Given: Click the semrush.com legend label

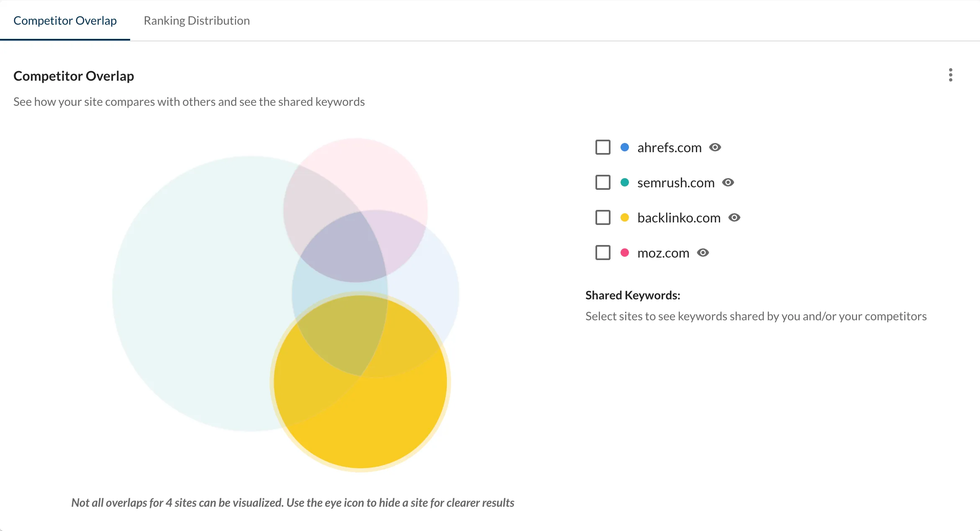Looking at the screenshot, I should 676,183.
